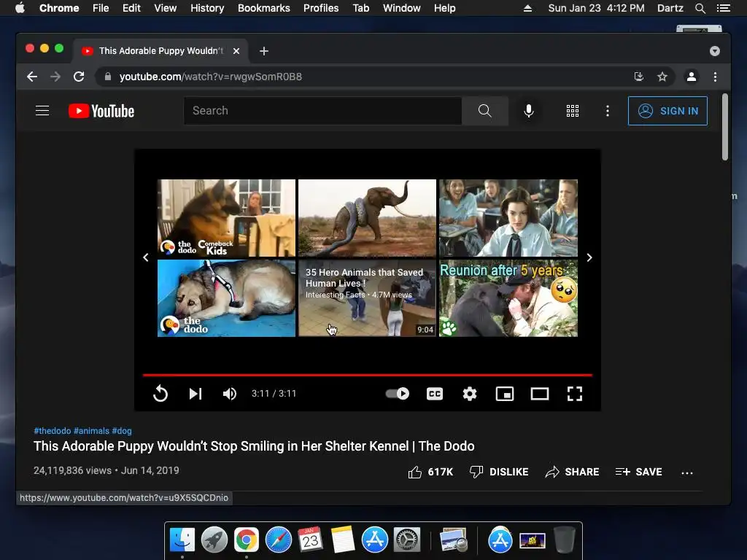
Task: Open a new tab
Action: pyautogui.click(x=264, y=51)
